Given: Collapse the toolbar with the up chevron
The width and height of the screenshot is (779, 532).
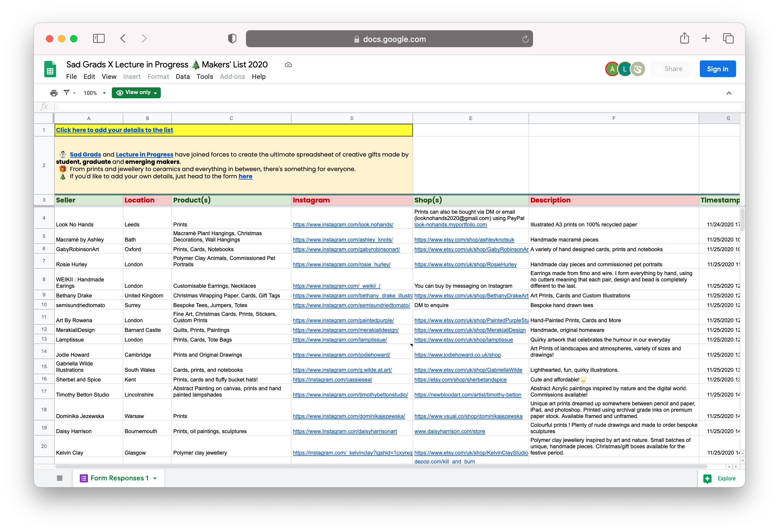Looking at the screenshot, I should (729, 93).
